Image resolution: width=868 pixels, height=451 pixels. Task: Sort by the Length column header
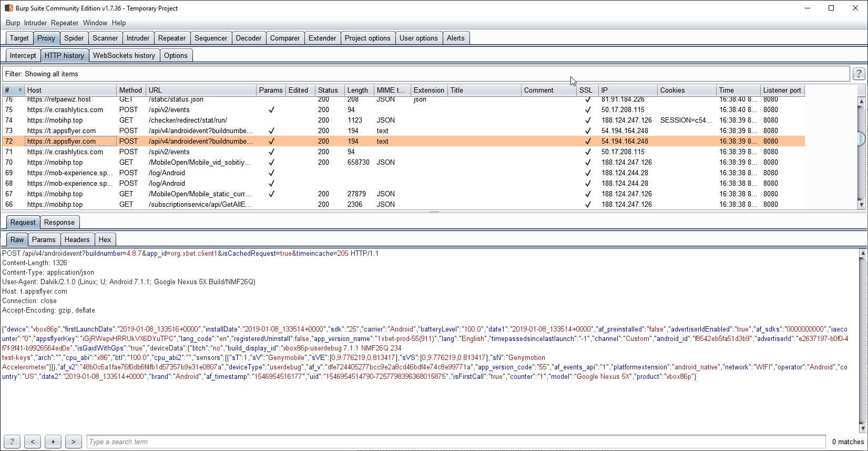(x=359, y=90)
